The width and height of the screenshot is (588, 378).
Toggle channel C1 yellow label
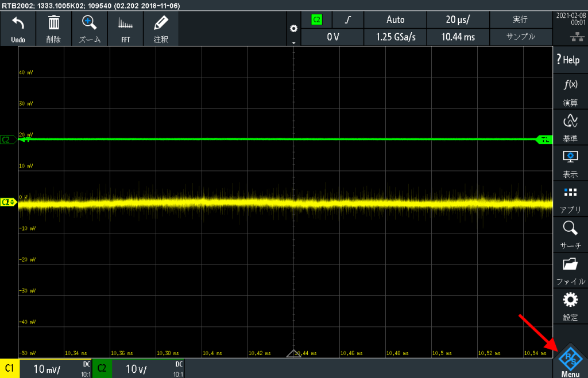point(10,369)
